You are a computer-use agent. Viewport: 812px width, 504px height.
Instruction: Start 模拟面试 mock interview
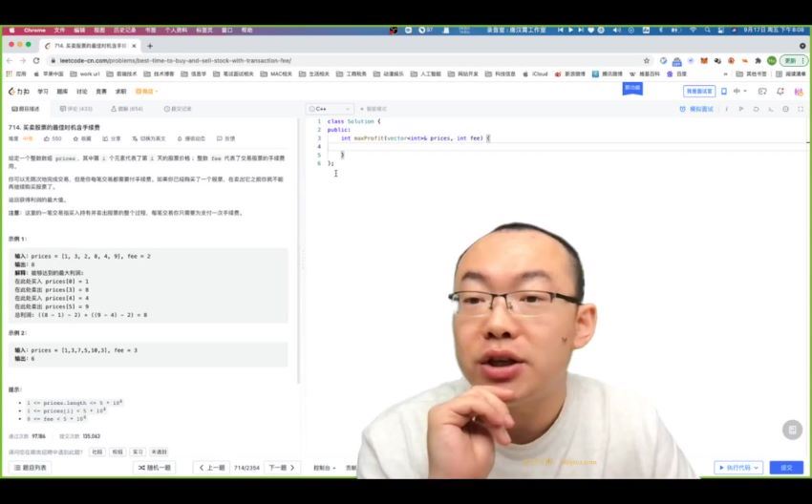click(x=696, y=109)
